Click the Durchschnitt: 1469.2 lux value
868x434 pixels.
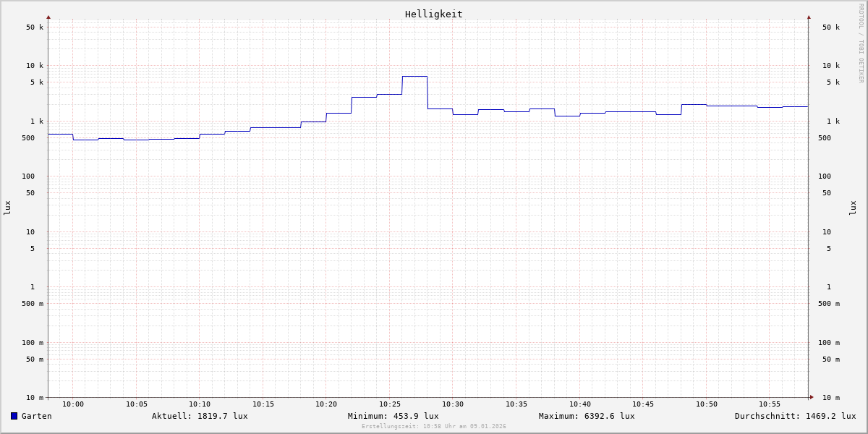795,416
